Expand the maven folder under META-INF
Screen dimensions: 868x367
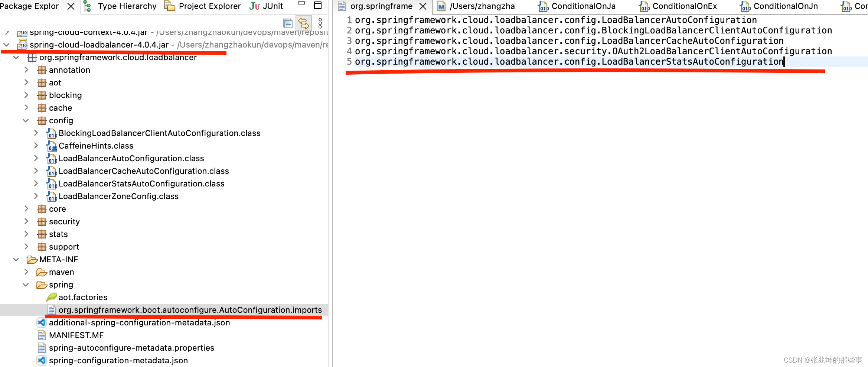26,272
